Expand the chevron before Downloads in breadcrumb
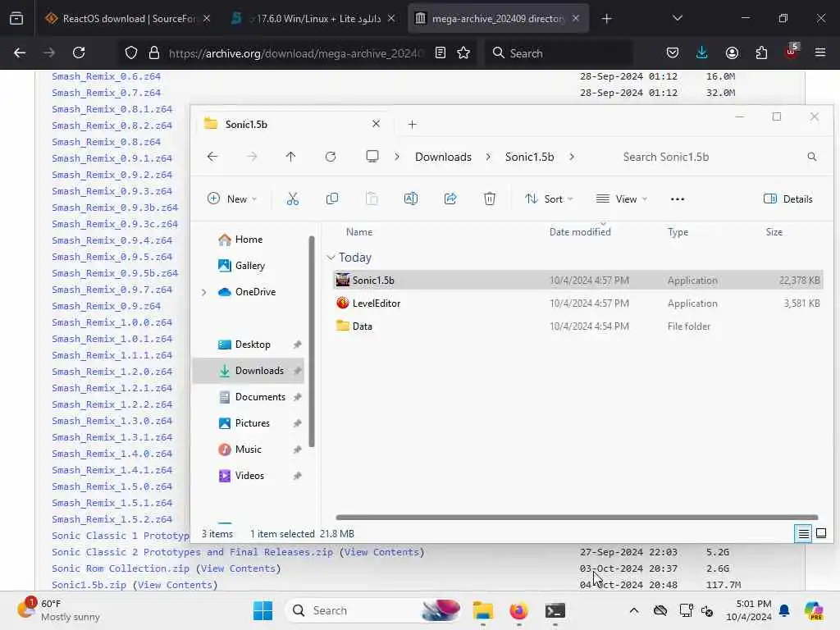The width and height of the screenshot is (840, 630). pos(397,157)
